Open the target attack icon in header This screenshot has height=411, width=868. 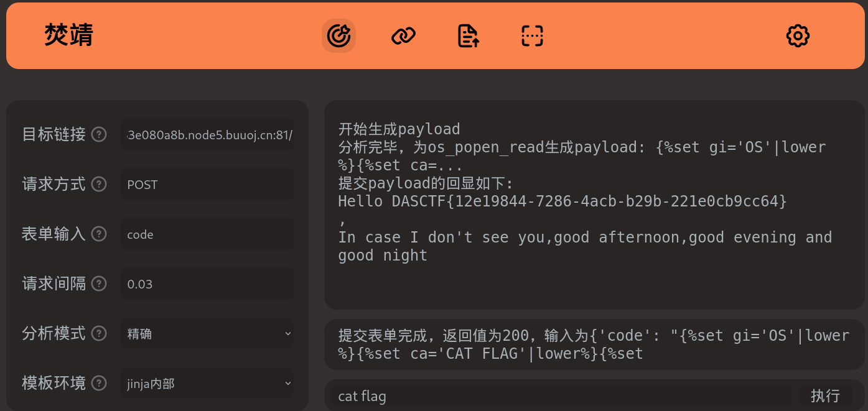(x=338, y=35)
